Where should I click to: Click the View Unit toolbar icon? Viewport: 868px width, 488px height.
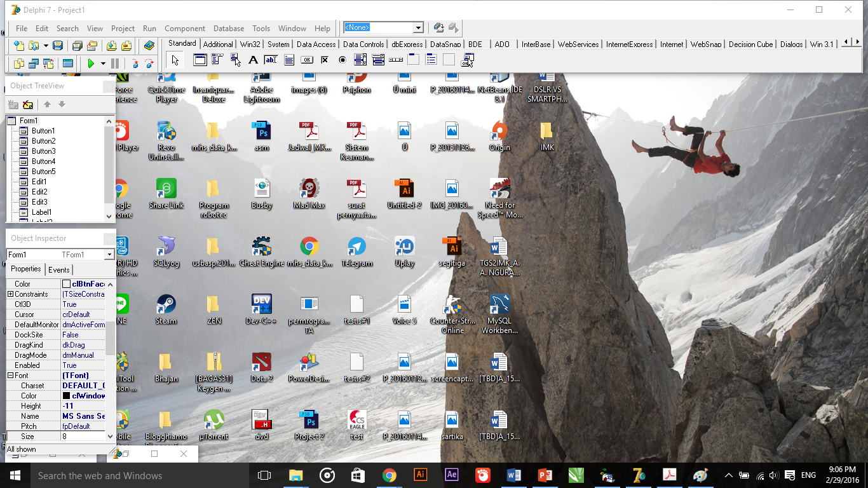tap(19, 64)
